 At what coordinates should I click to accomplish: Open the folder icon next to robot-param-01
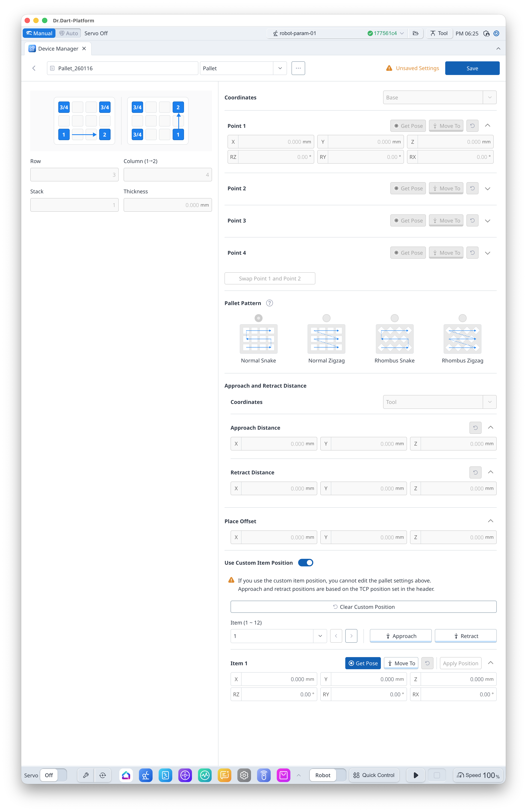(x=416, y=33)
